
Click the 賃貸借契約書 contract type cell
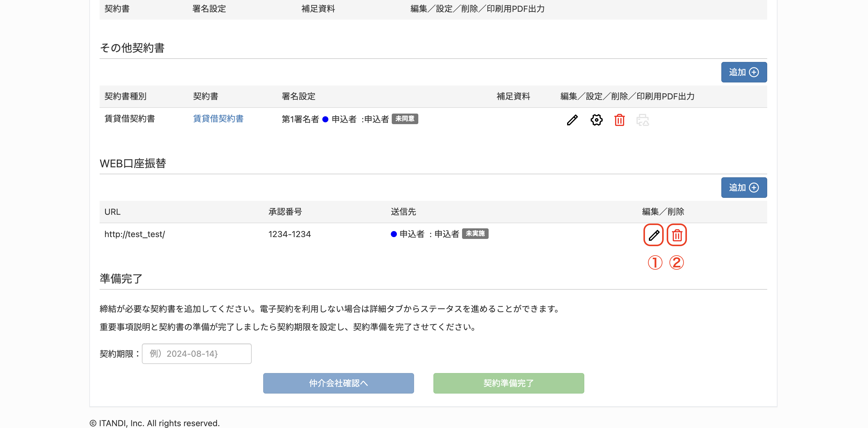tap(129, 119)
